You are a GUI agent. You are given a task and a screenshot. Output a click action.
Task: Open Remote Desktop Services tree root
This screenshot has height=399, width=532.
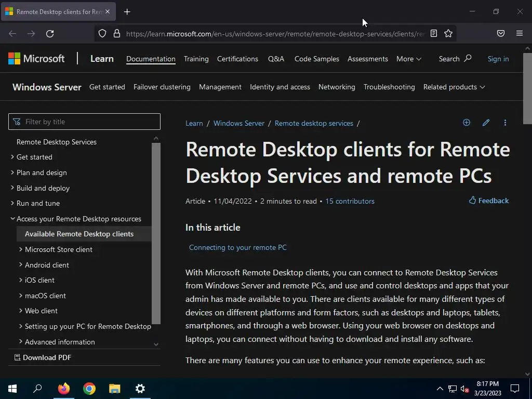tap(57, 142)
